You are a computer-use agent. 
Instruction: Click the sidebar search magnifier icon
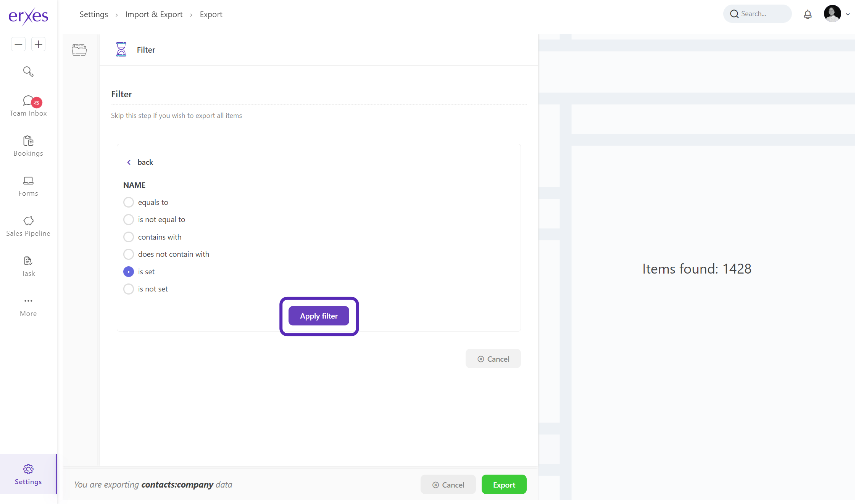click(x=28, y=71)
